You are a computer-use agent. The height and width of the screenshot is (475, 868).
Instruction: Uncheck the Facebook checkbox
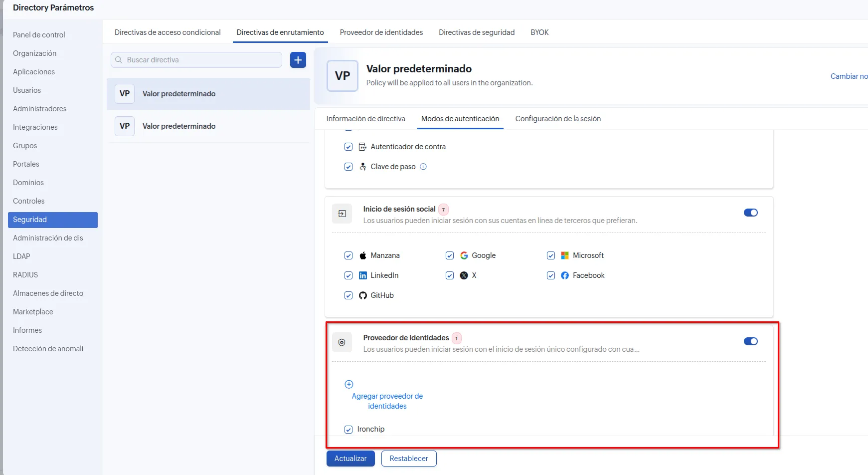coord(551,275)
